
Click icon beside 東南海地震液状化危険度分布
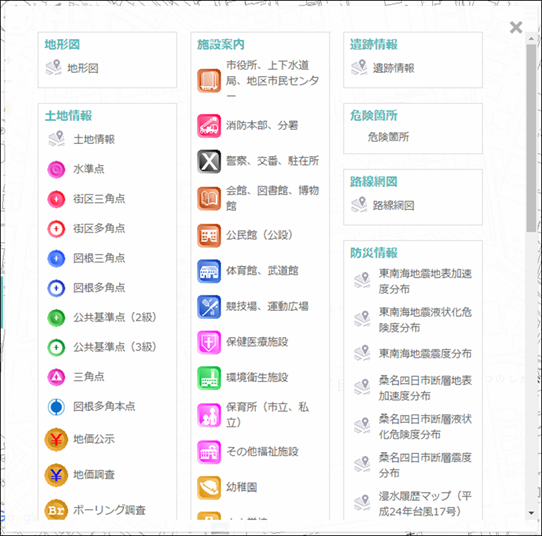point(362,319)
